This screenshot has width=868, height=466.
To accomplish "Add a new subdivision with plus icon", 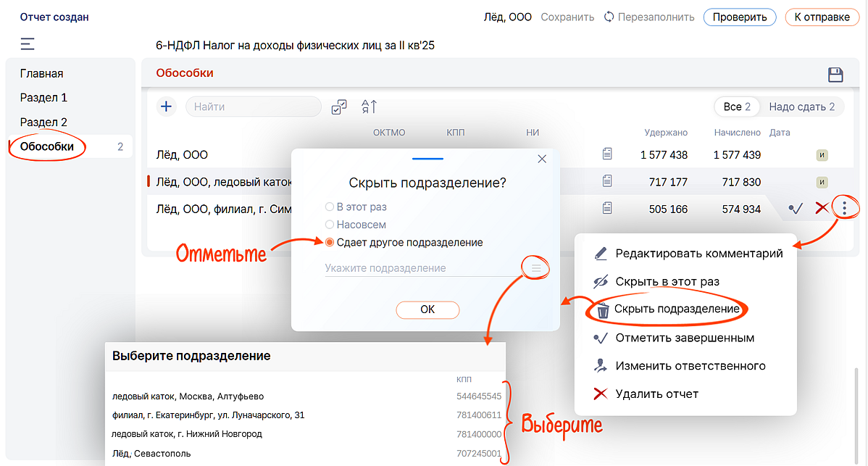I will pyautogui.click(x=167, y=107).
